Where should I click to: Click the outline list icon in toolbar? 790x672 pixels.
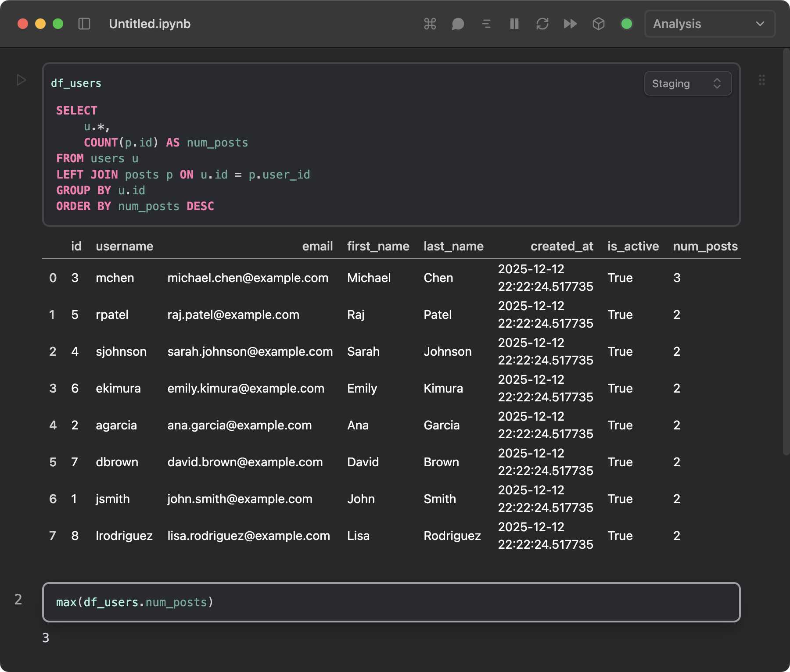click(486, 24)
